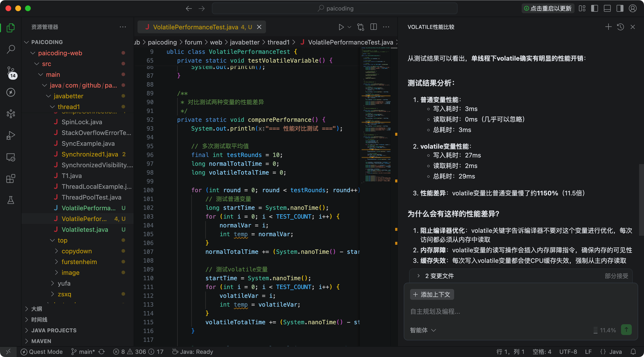Screen dimensions: 644x357
Task: Send message with green arrow button
Action: pos(626,330)
